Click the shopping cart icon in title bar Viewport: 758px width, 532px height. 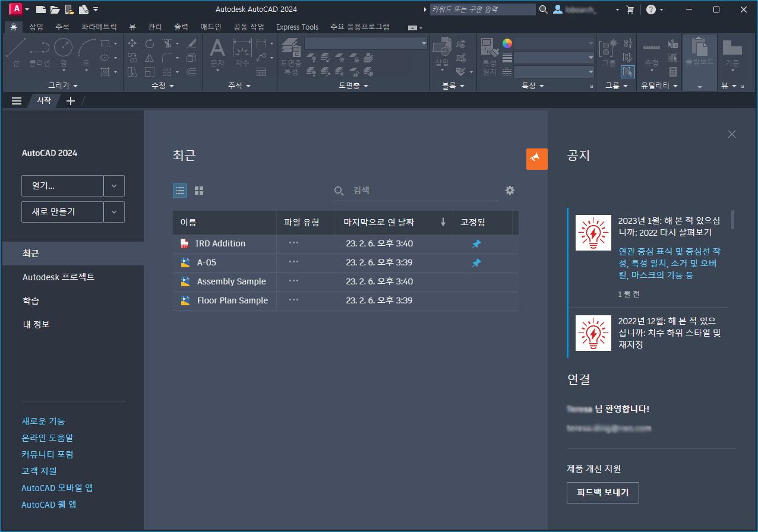[x=630, y=9]
